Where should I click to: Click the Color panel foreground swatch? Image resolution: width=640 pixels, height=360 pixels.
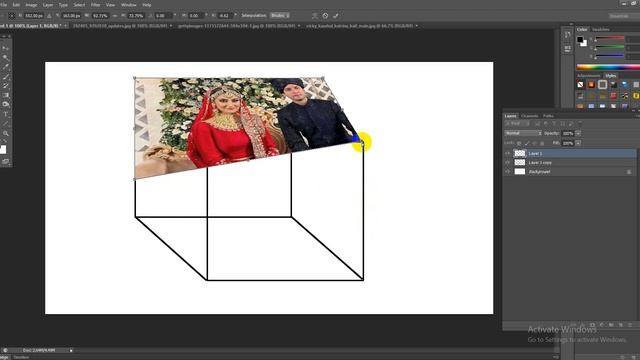[x=580, y=39]
